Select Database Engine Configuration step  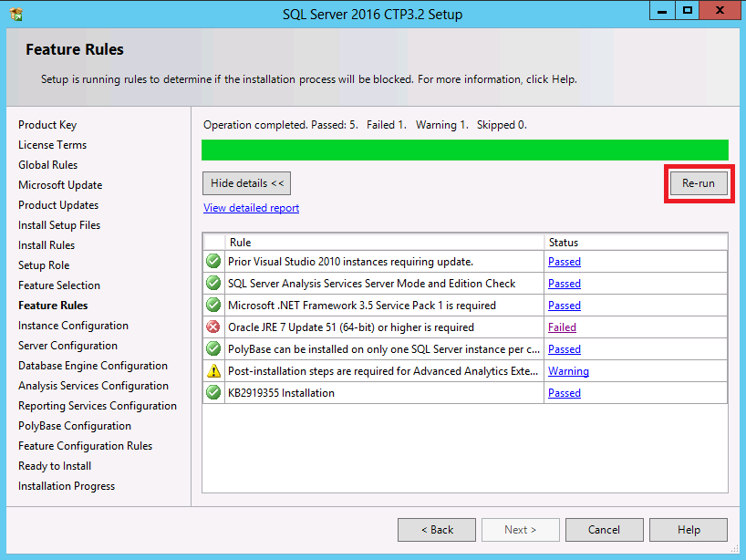pyautogui.click(x=93, y=366)
